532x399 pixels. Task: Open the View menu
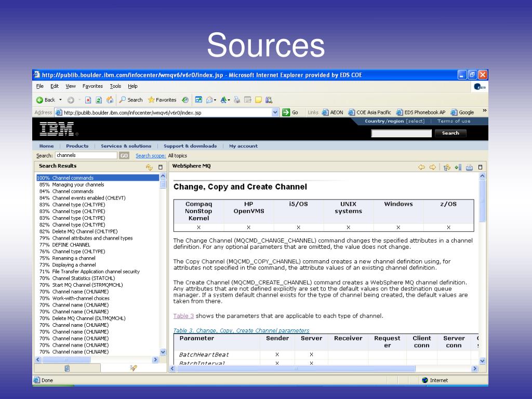point(71,86)
